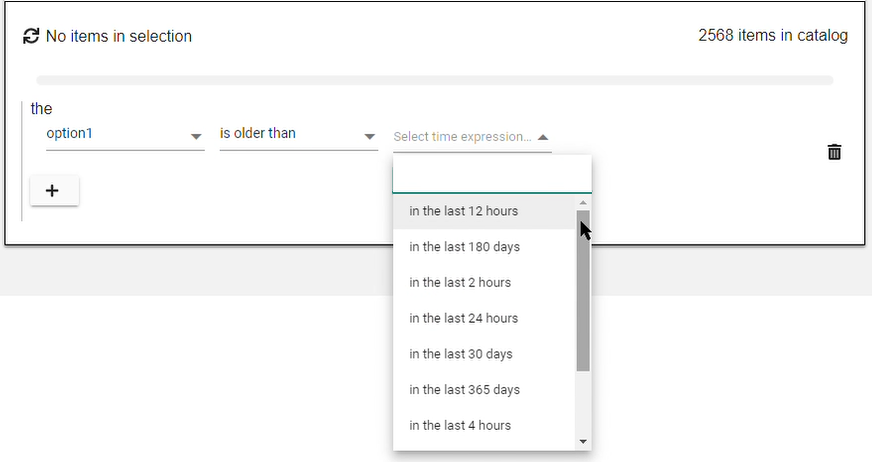
Task: Choose 'in the last 30 days' option
Action: (461, 354)
